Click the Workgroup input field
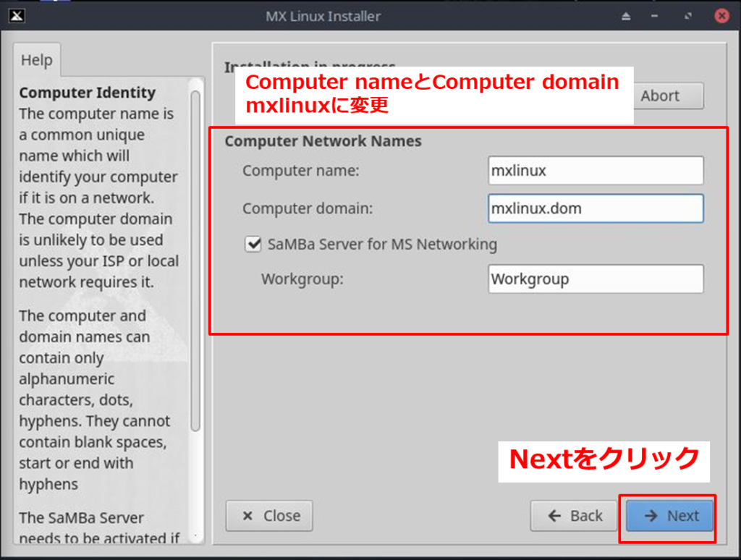Image resolution: width=741 pixels, height=560 pixels. (595, 279)
